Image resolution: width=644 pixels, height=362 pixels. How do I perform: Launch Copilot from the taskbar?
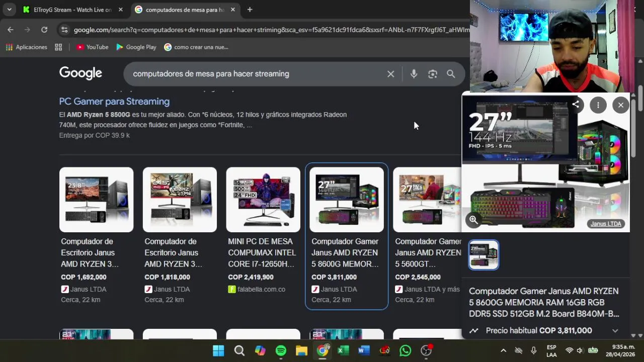(x=260, y=350)
